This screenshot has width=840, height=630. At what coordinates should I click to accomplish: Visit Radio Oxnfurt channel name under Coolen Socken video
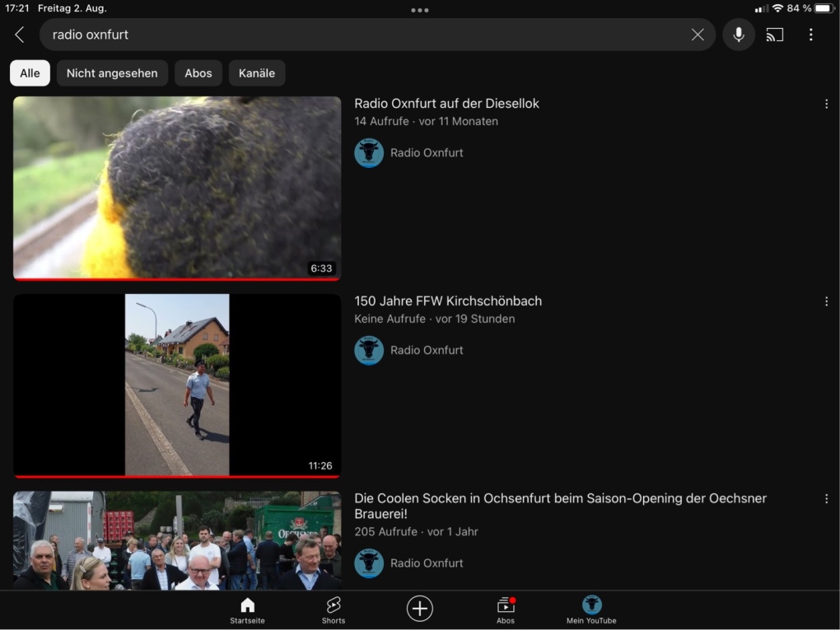point(427,563)
